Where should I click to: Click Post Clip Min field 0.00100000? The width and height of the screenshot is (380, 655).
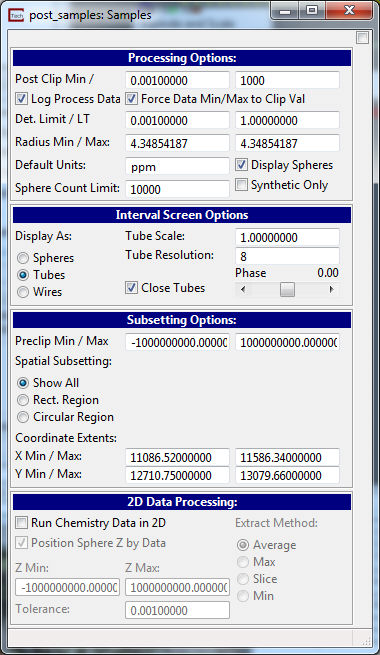(x=177, y=80)
